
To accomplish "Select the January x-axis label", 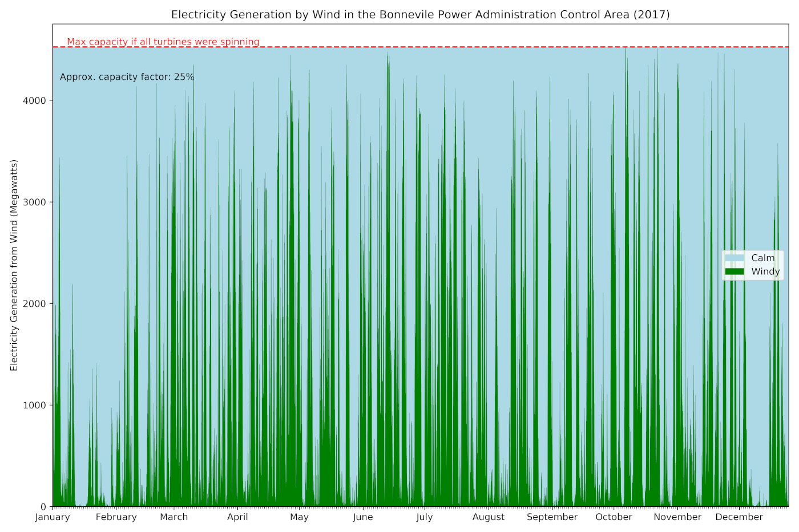I will point(53,517).
